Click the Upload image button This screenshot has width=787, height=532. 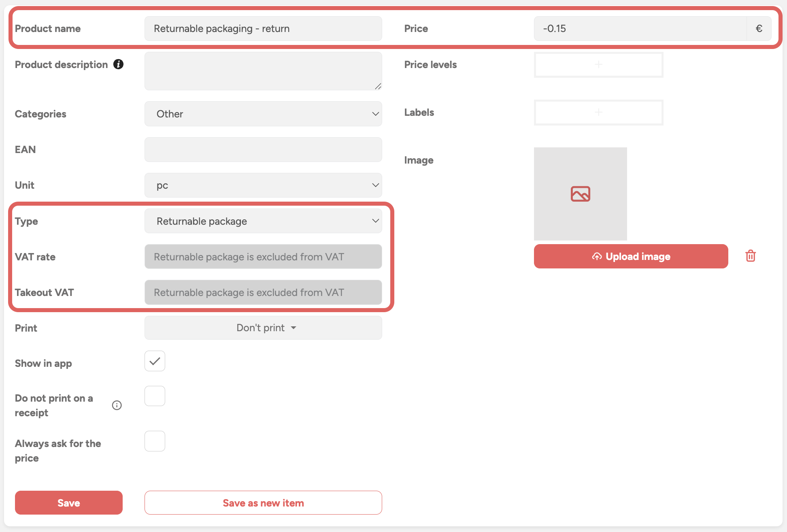click(x=631, y=256)
